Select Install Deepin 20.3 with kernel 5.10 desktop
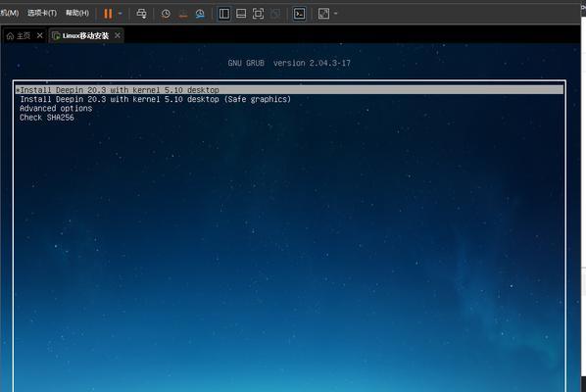586x392 pixels. tap(290, 90)
